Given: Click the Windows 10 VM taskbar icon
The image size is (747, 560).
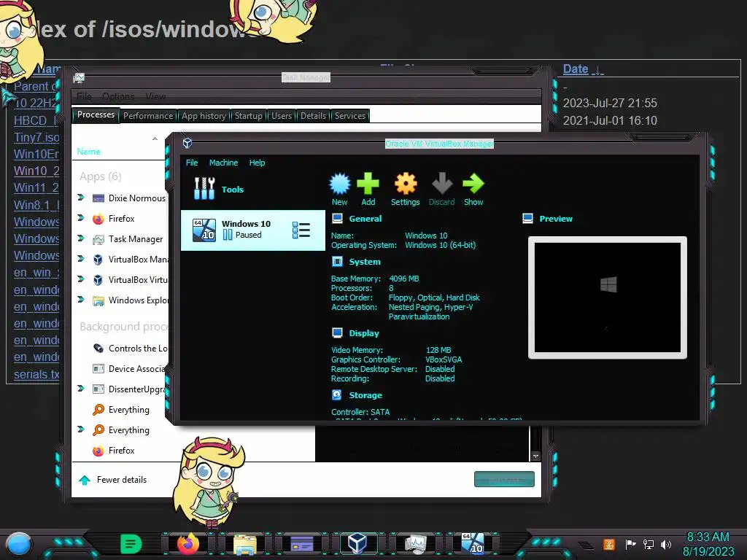Looking at the screenshot, I should [473, 543].
